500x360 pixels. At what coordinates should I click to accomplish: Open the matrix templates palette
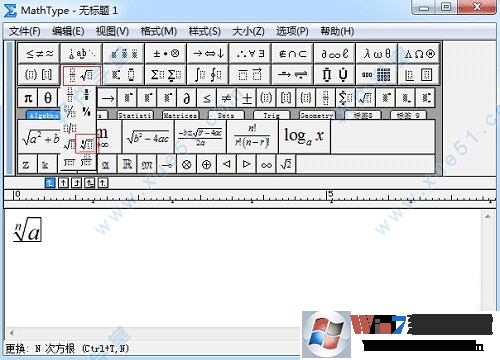tap(377, 74)
